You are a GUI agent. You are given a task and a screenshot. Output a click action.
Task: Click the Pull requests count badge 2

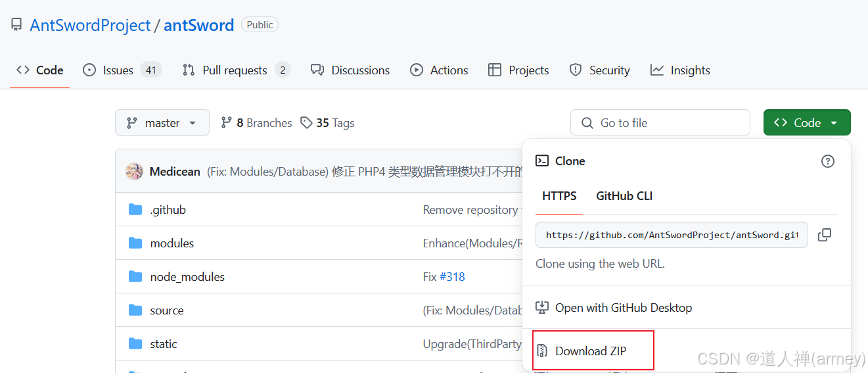pos(283,70)
